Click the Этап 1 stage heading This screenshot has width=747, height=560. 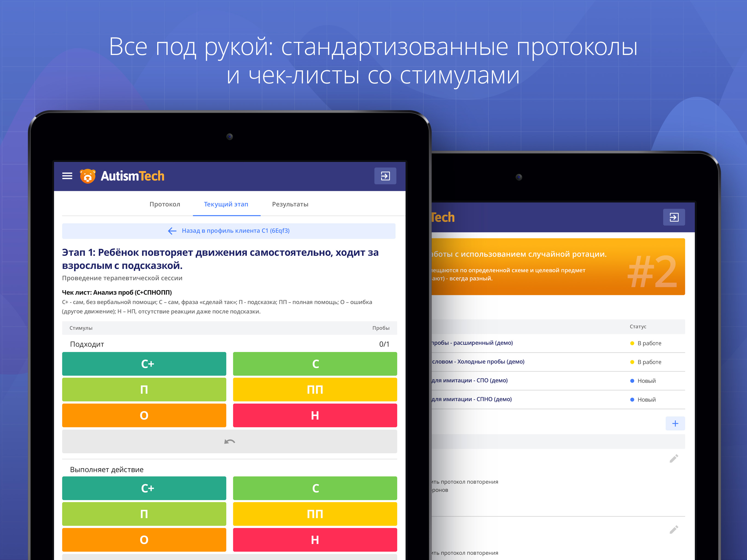tap(220, 259)
